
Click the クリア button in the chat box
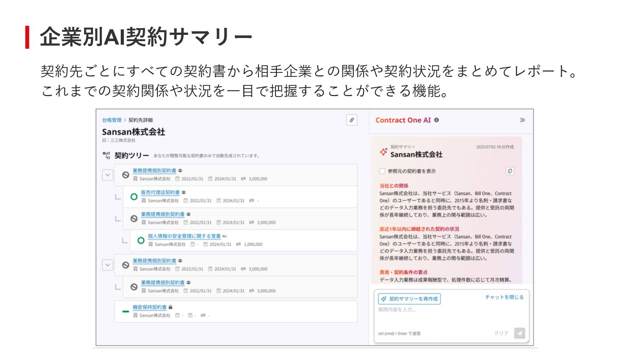click(x=501, y=333)
